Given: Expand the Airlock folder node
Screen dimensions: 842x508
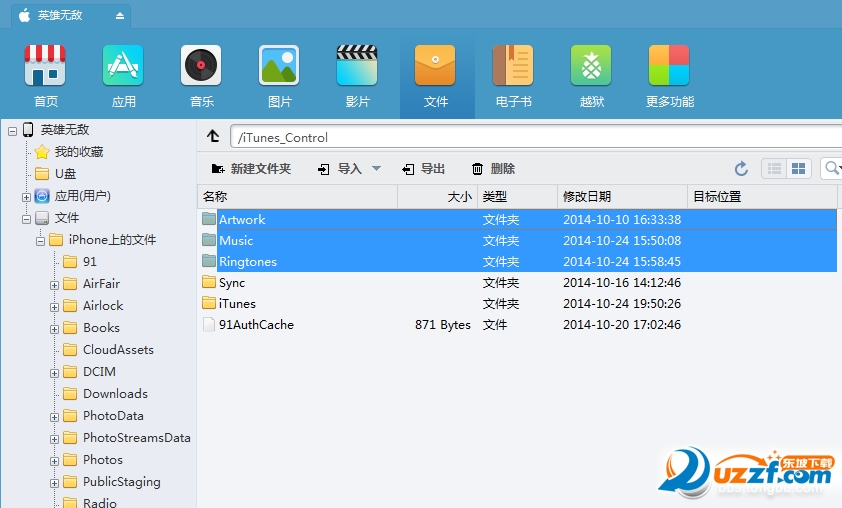Looking at the screenshot, I should (x=54, y=307).
